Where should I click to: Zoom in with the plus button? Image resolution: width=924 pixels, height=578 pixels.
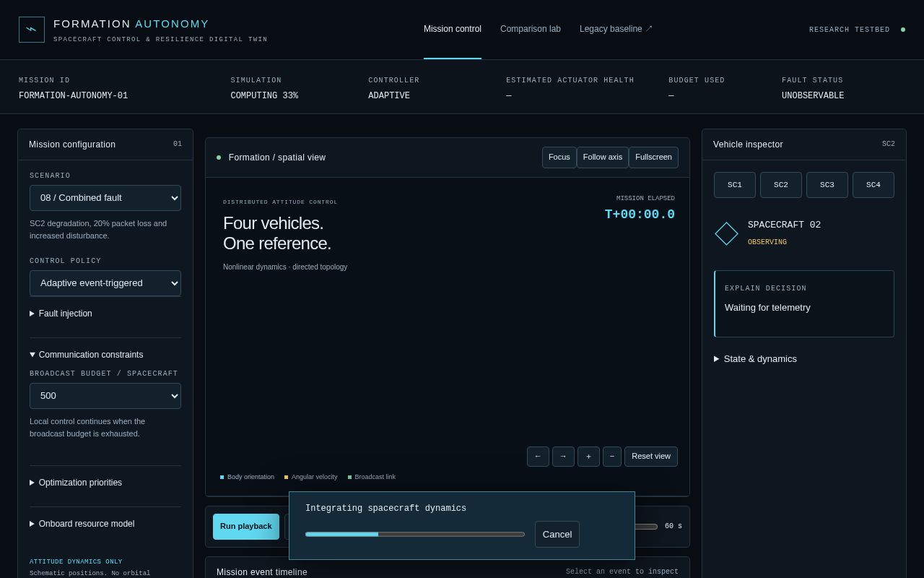pyautogui.click(x=588, y=457)
